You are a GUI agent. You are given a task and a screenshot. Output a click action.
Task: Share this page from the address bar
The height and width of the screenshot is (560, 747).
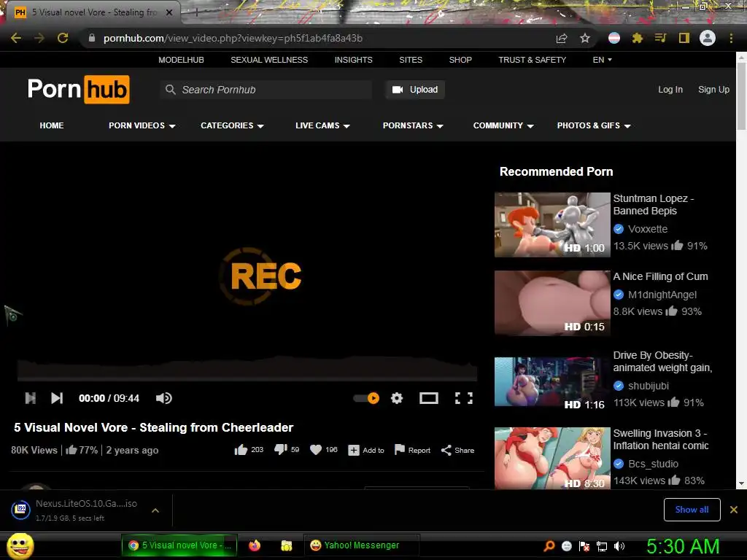[x=562, y=39]
